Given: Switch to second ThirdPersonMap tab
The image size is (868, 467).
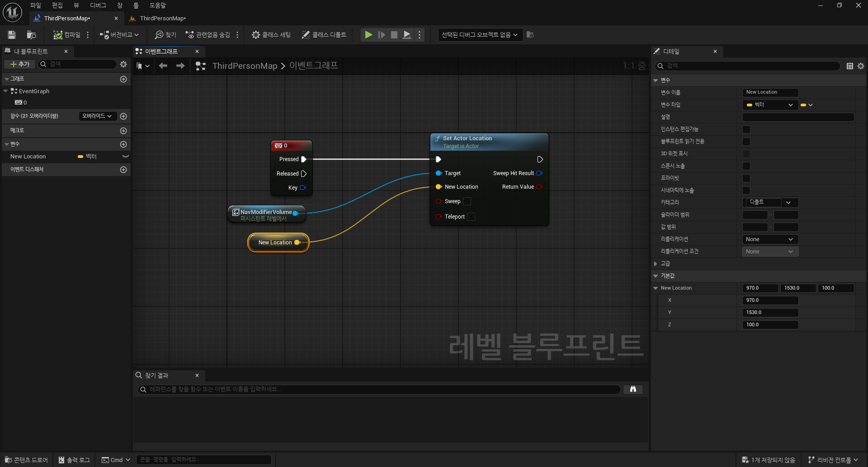Looking at the screenshot, I should click(163, 19).
